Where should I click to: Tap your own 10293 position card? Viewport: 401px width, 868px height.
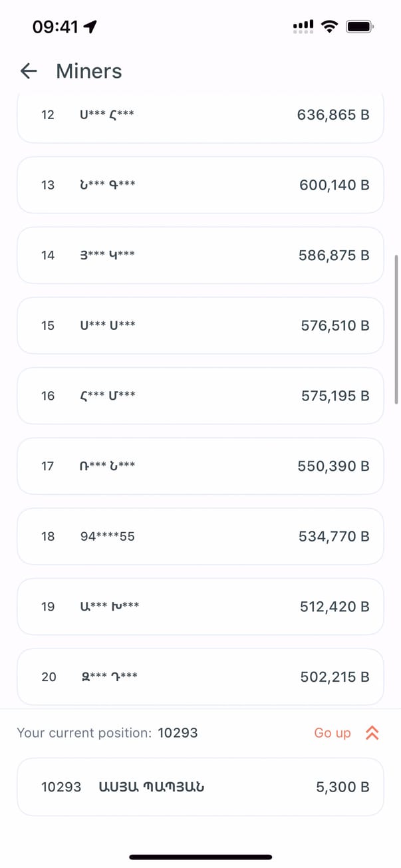click(200, 787)
